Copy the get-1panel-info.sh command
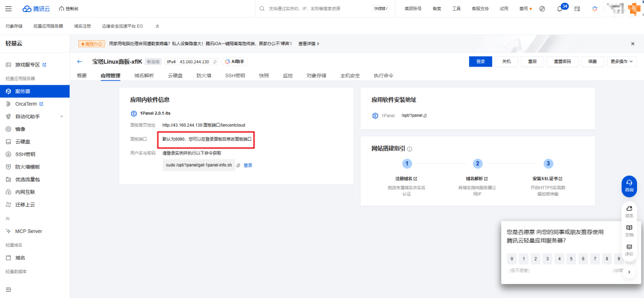 (239, 165)
